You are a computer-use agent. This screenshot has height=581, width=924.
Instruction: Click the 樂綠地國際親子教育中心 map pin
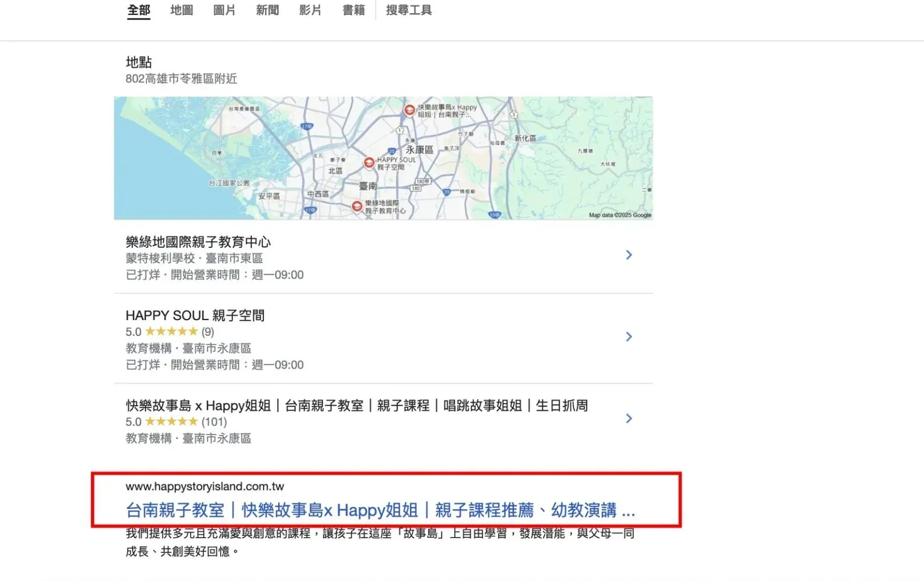357,206
